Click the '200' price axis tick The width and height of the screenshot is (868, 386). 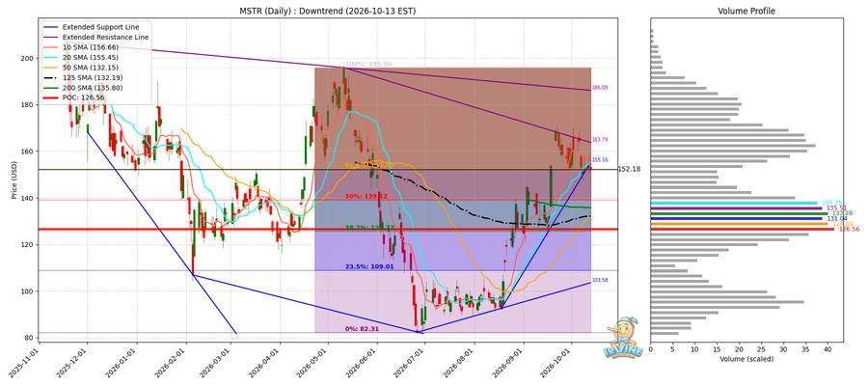[x=29, y=58]
